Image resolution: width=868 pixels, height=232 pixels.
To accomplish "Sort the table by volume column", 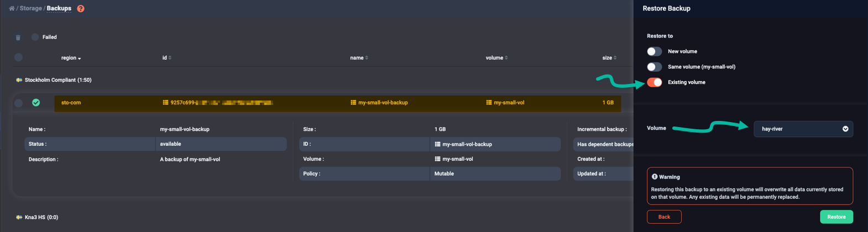I will click(496, 58).
